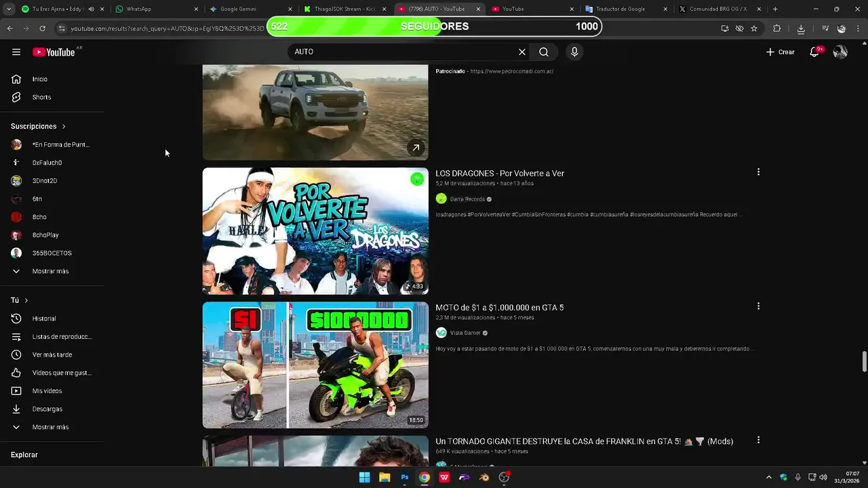Switch to the Google Gemini tab
Screen dimensions: 868x488
coord(250,9)
